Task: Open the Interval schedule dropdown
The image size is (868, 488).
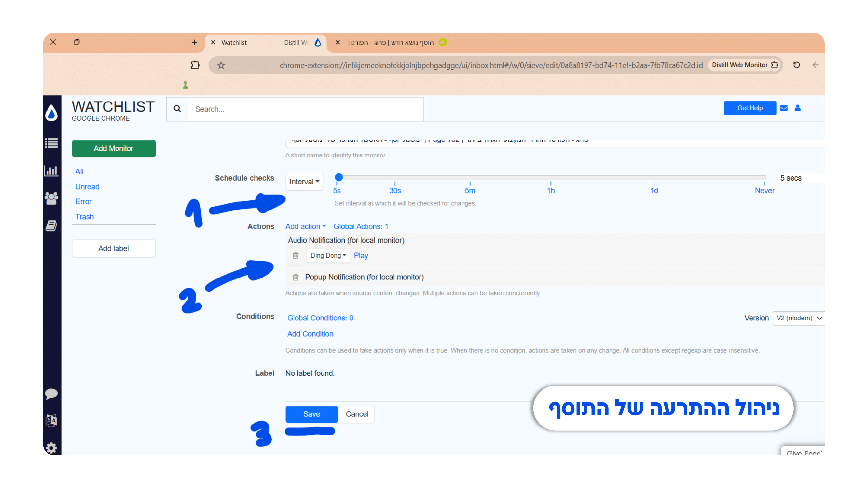Action: pyautogui.click(x=304, y=182)
